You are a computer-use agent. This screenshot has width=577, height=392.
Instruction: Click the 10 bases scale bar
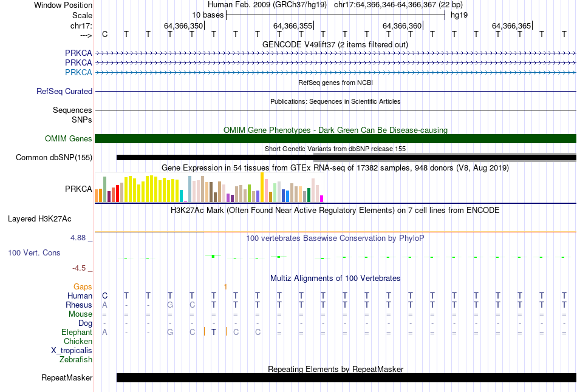tap(336, 15)
